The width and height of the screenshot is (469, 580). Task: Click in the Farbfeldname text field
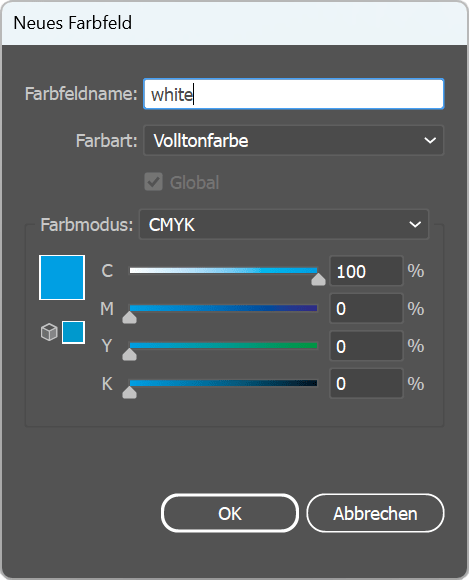click(x=294, y=94)
